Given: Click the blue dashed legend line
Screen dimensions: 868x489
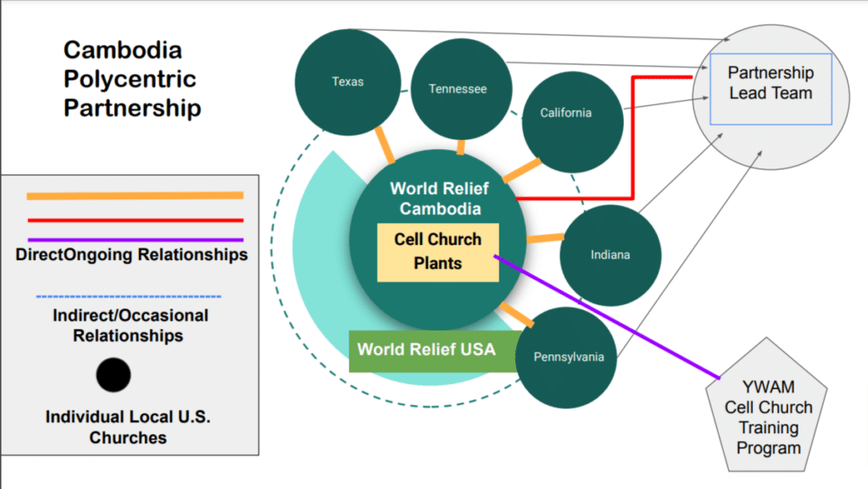Looking at the screenshot, I should click(128, 297).
